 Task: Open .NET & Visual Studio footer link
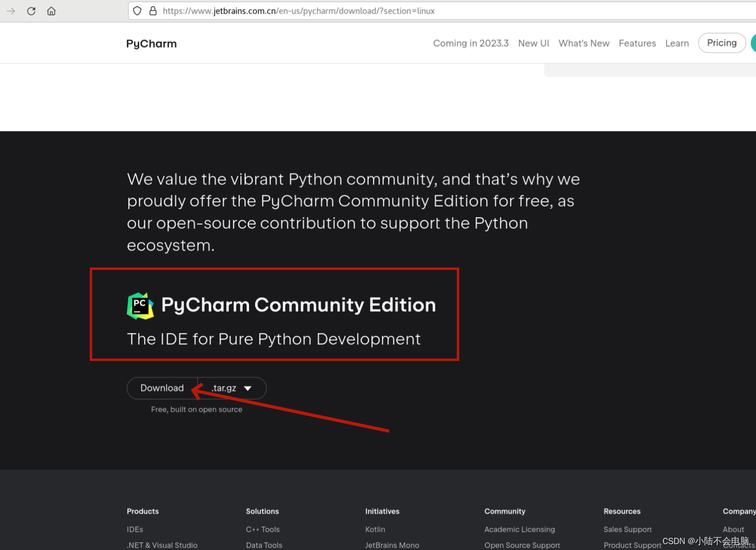point(162,545)
